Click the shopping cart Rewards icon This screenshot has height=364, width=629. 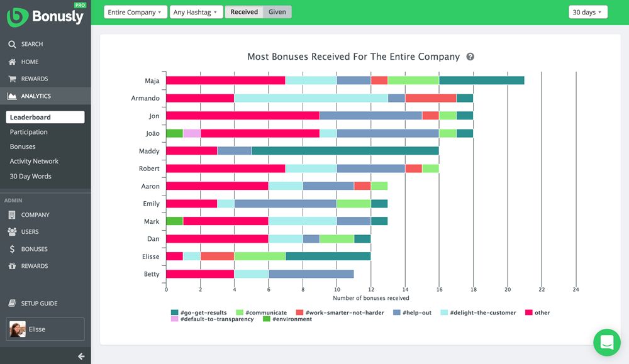12,79
